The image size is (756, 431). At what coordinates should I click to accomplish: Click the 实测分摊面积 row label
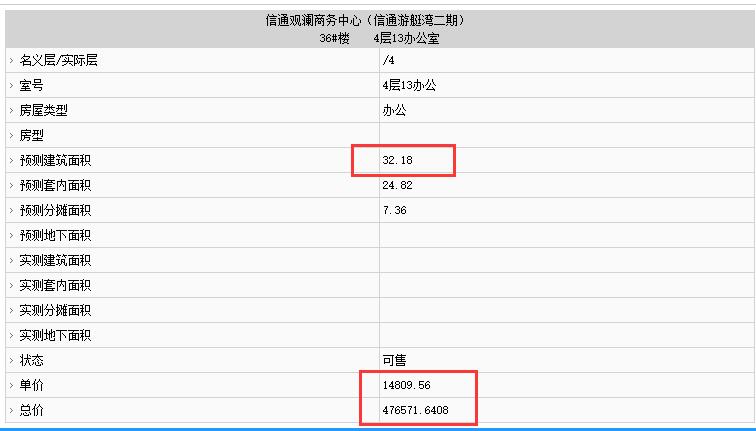(55, 311)
